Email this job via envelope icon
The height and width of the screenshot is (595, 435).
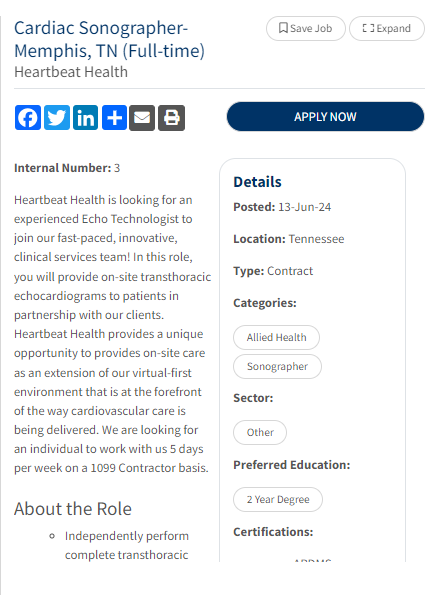click(142, 118)
